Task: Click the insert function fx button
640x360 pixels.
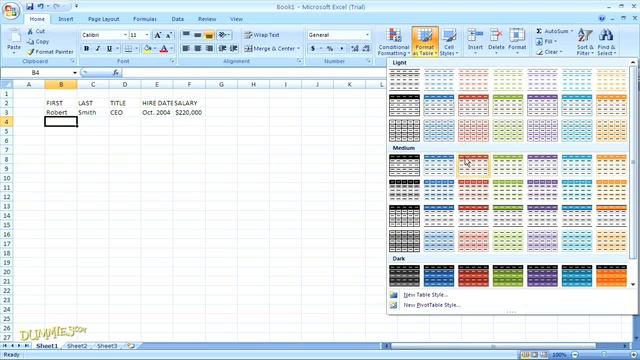Action: [116, 73]
